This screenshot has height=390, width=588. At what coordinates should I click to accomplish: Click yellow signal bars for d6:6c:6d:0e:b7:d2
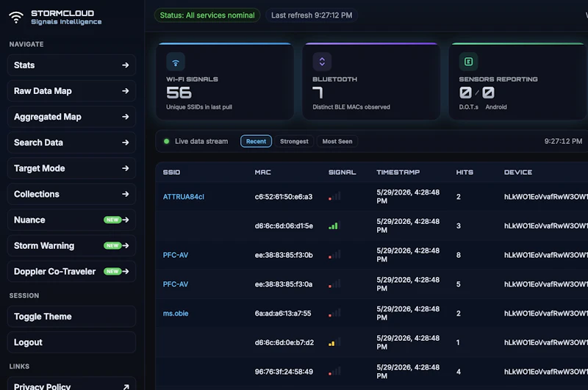click(x=334, y=342)
